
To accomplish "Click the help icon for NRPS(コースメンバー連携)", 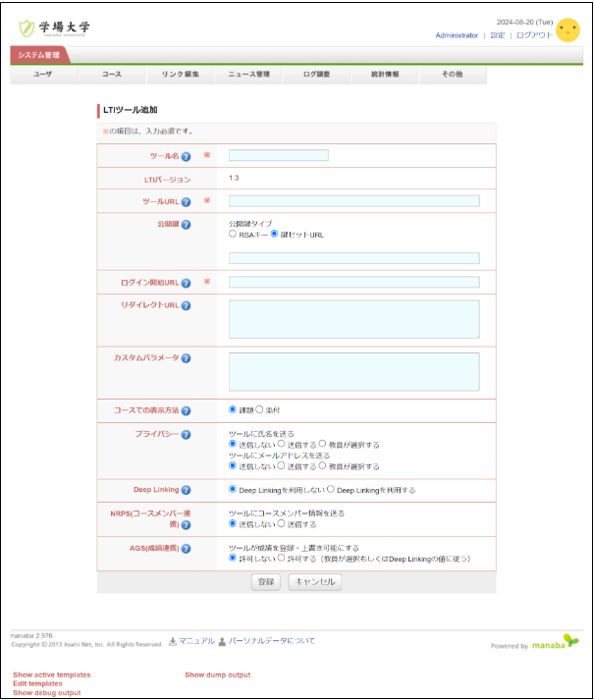I will [x=187, y=525].
